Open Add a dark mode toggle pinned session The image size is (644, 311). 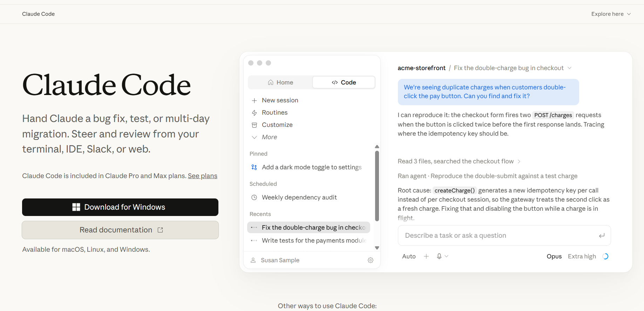tap(312, 167)
